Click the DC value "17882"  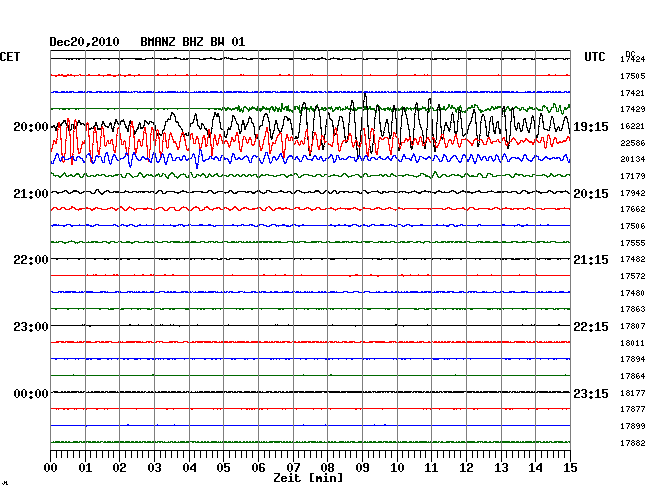click(x=633, y=443)
